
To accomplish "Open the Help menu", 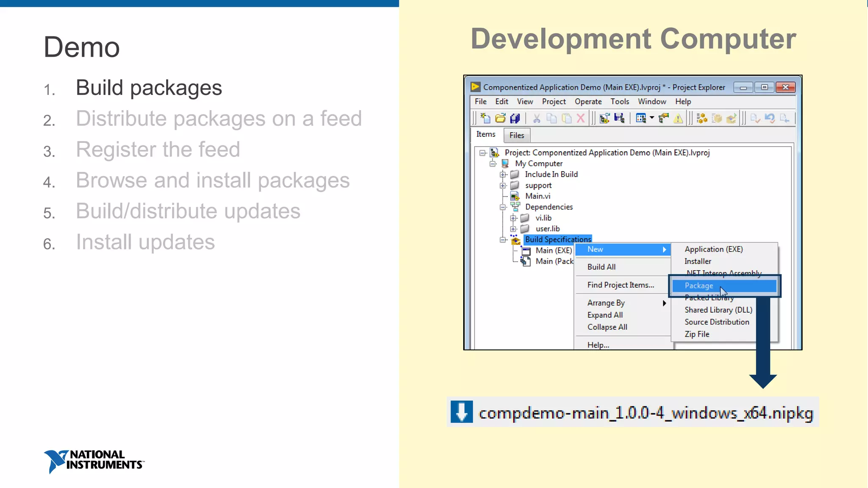I will (683, 102).
